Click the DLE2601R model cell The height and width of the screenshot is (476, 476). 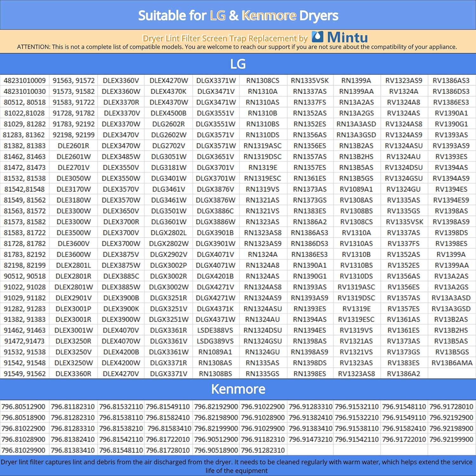pyautogui.click(x=73, y=146)
